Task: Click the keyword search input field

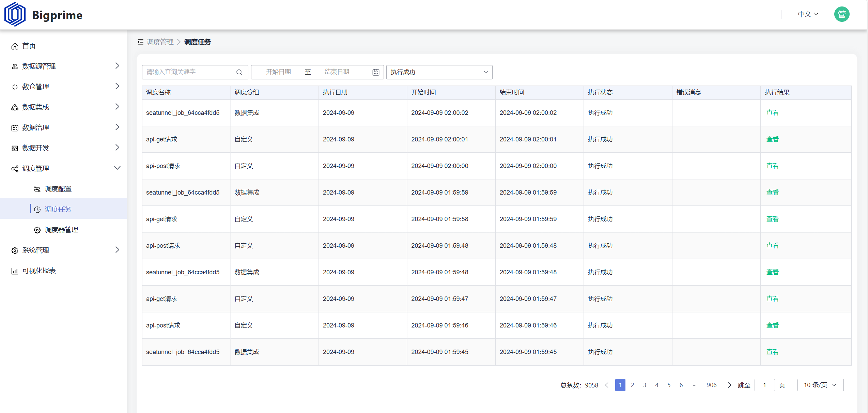Action: point(195,72)
